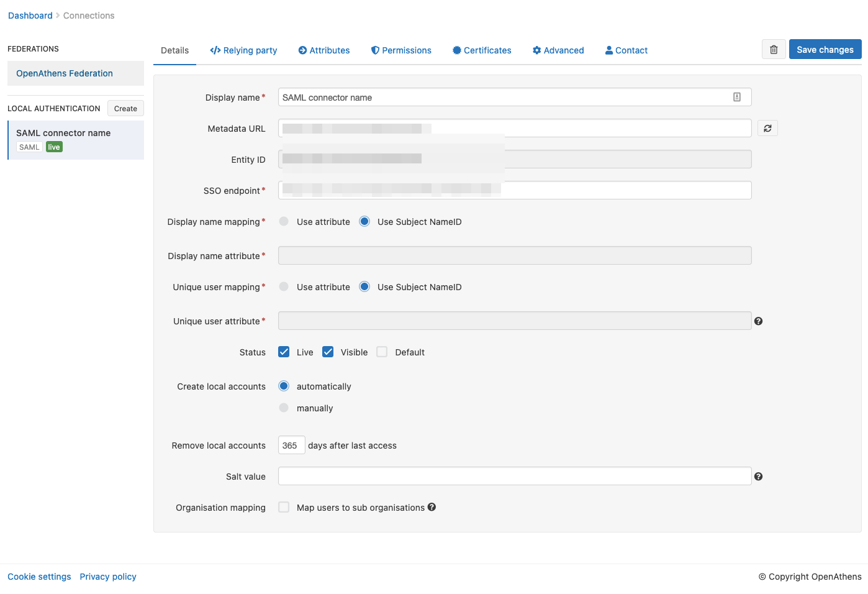Switch to the Relying party tab
The width and height of the screenshot is (868, 594).
pos(243,50)
